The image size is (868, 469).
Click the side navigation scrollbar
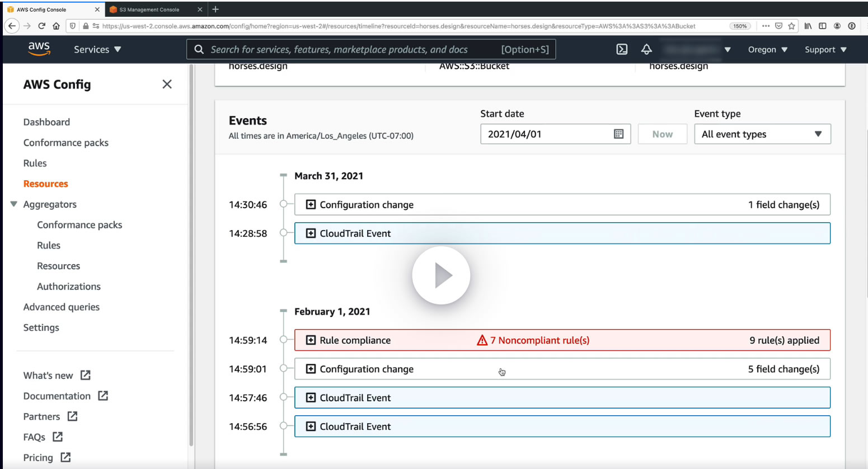click(191, 255)
